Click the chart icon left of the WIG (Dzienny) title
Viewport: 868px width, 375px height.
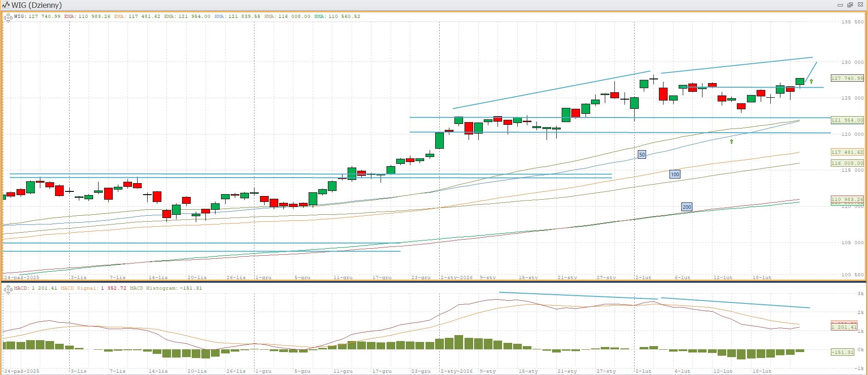pos(6,5)
